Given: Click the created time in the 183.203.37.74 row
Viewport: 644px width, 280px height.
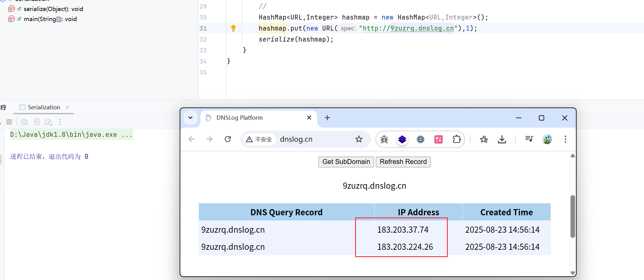Looking at the screenshot, I should [502, 230].
